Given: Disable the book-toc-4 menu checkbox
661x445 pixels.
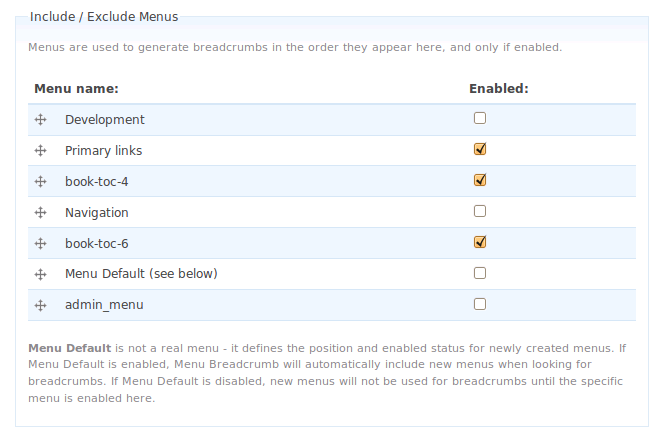Looking at the screenshot, I should click(x=480, y=180).
